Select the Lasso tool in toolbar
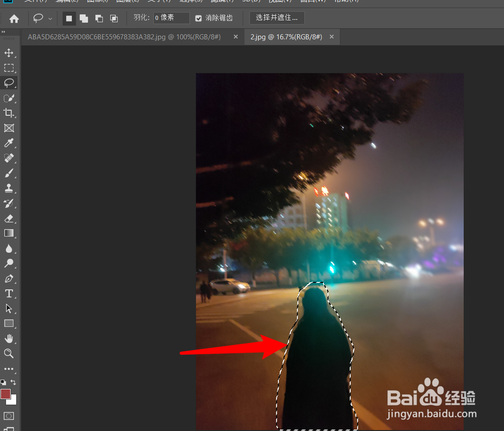 (x=9, y=83)
